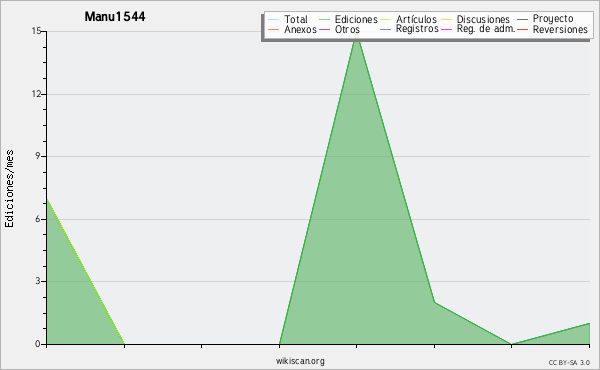Click the 12 value on y-axis

coord(36,94)
